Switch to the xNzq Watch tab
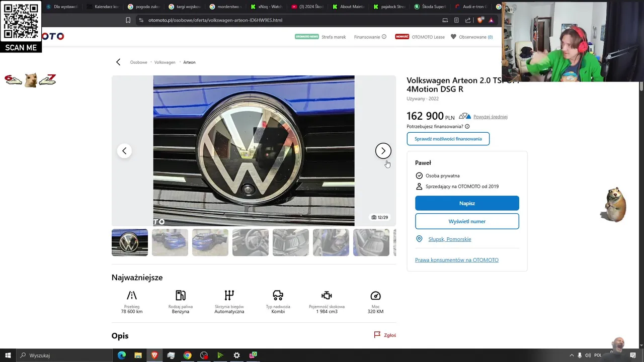644x362 pixels. pyautogui.click(x=266, y=7)
